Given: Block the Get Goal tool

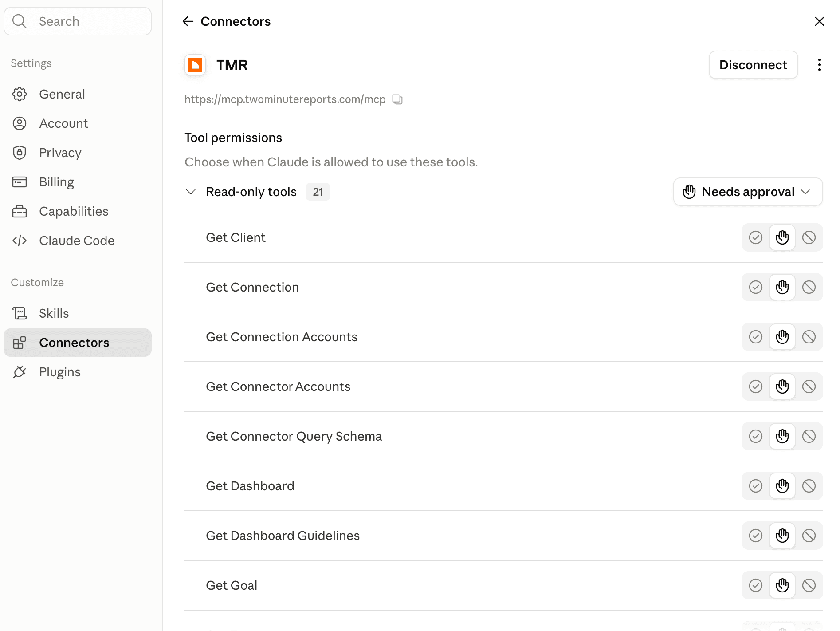Looking at the screenshot, I should click(x=809, y=585).
